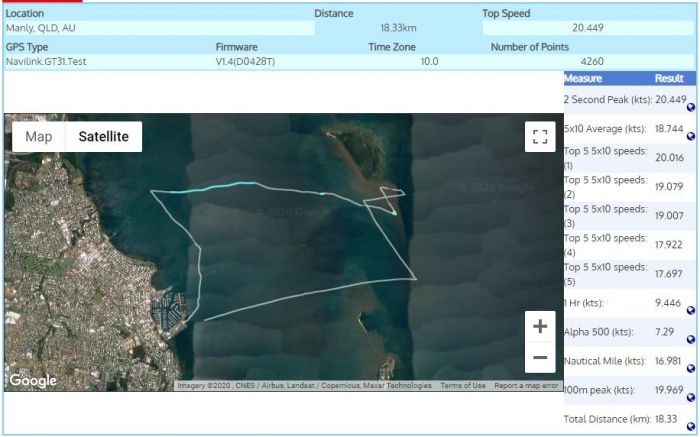This screenshot has width=700, height=437.
Task: Click globe icon beside 1 Hr result
Action: tap(691, 310)
